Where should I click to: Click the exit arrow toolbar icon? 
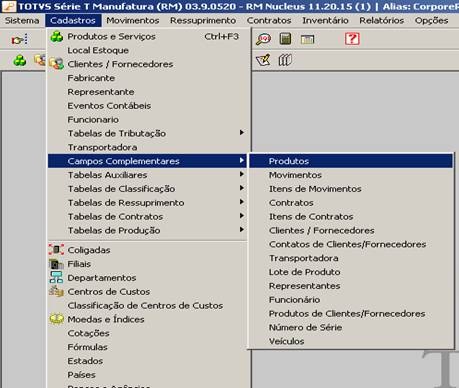19,40
